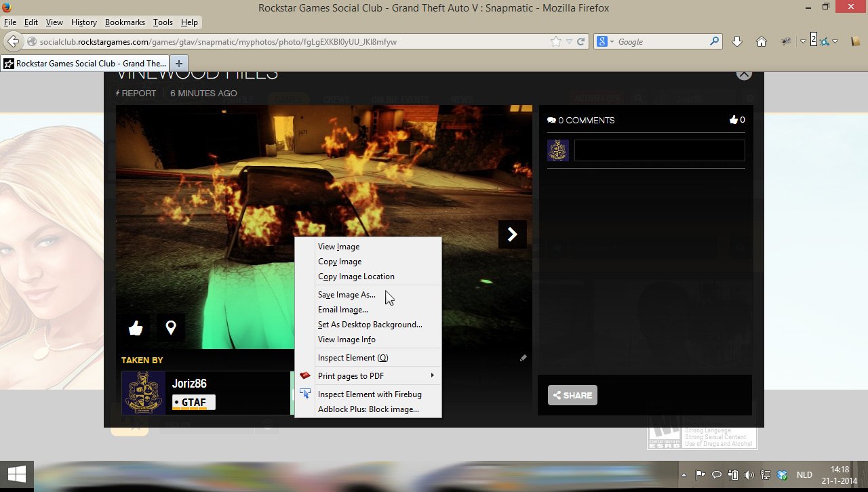Select View Image Info
The height and width of the screenshot is (492, 868).
pos(368,340)
